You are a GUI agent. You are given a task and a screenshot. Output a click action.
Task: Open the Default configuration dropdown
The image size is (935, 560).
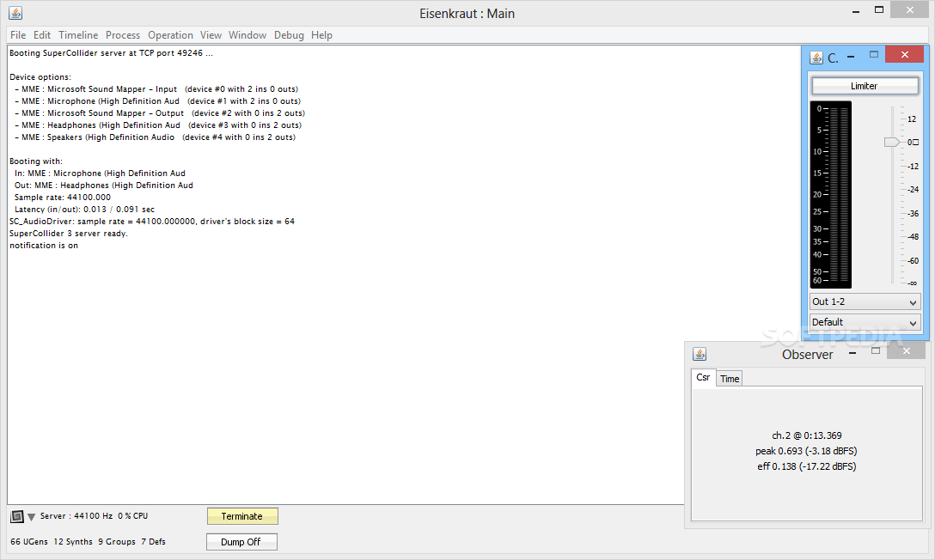click(x=865, y=322)
